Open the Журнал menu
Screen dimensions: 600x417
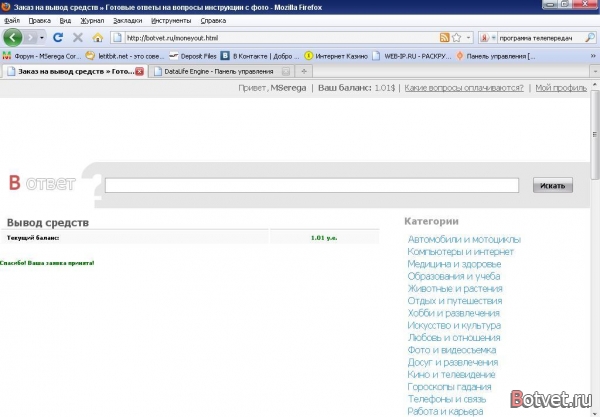[92, 21]
